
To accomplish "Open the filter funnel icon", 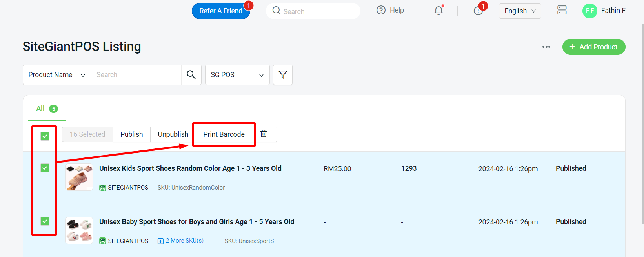I will pos(282,75).
